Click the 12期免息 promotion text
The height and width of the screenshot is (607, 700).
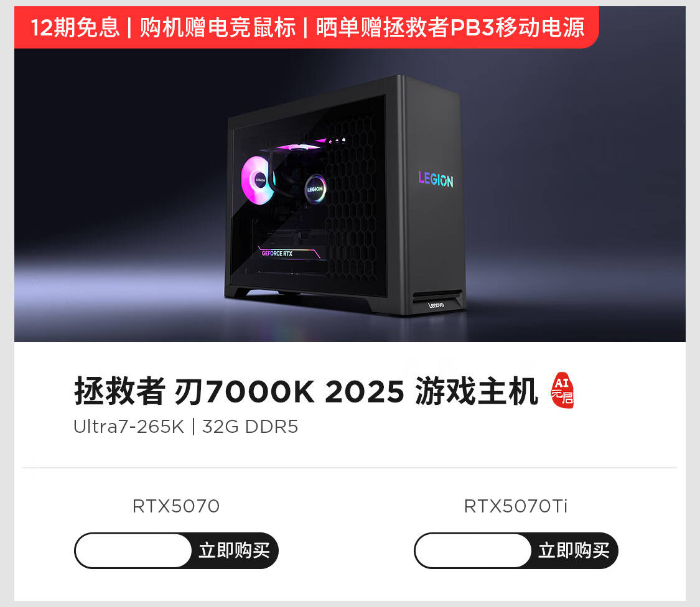point(75,27)
